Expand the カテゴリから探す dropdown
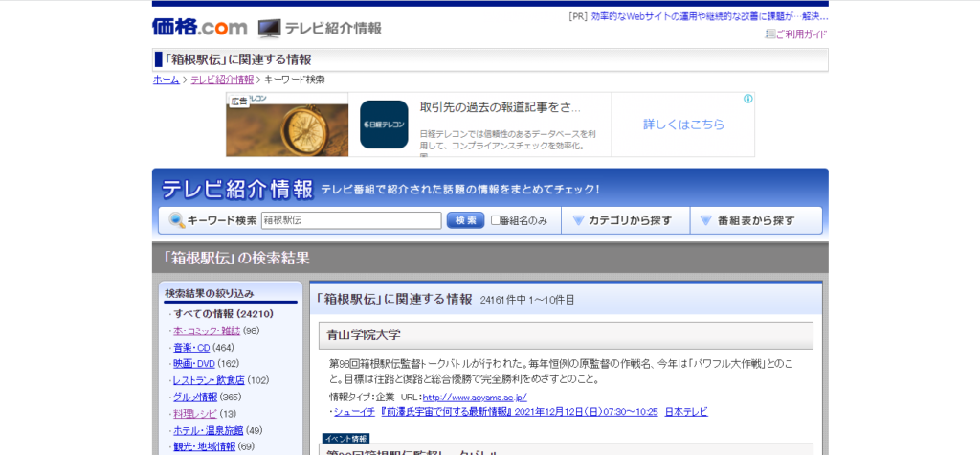Viewport: 980px width, 455px height. [x=625, y=220]
